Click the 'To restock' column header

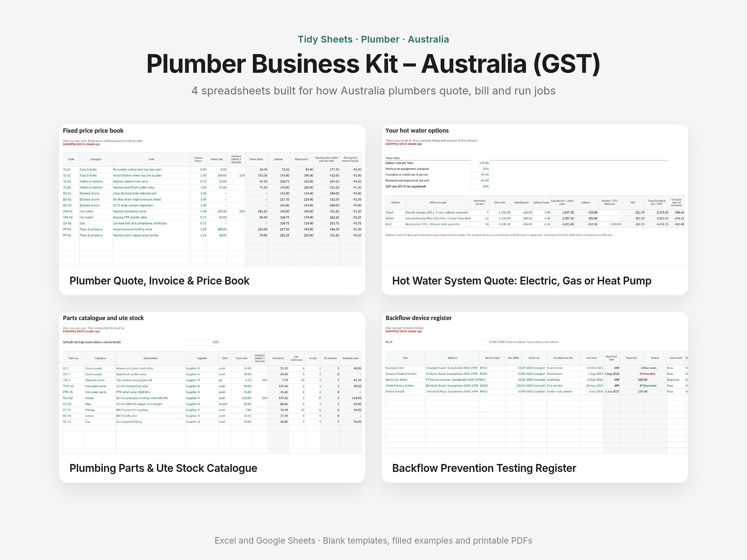(x=331, y=358)
